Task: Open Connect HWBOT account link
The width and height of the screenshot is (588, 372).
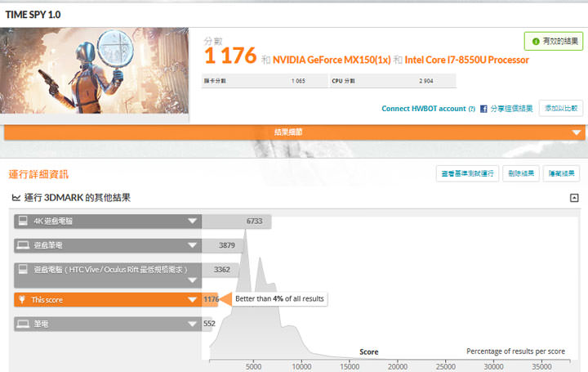Action: pyautogui.click(x=423, y=109)
